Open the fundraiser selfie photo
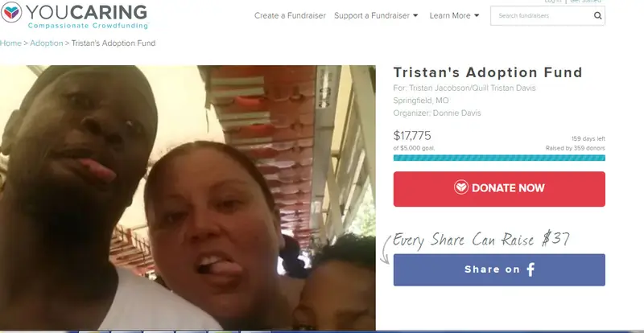Screen dimensions: 644x333 (188, 198)
